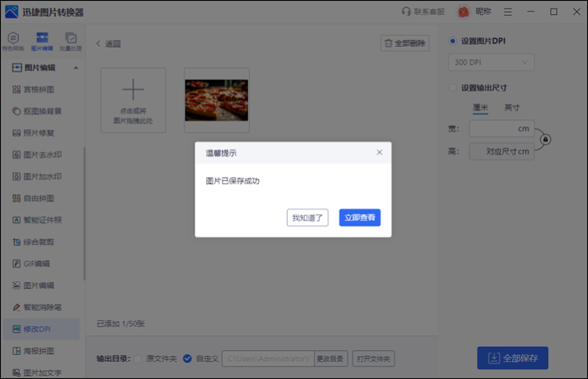
Task: Select the 自定义 output radio option
Action: (x=187, y=359)
